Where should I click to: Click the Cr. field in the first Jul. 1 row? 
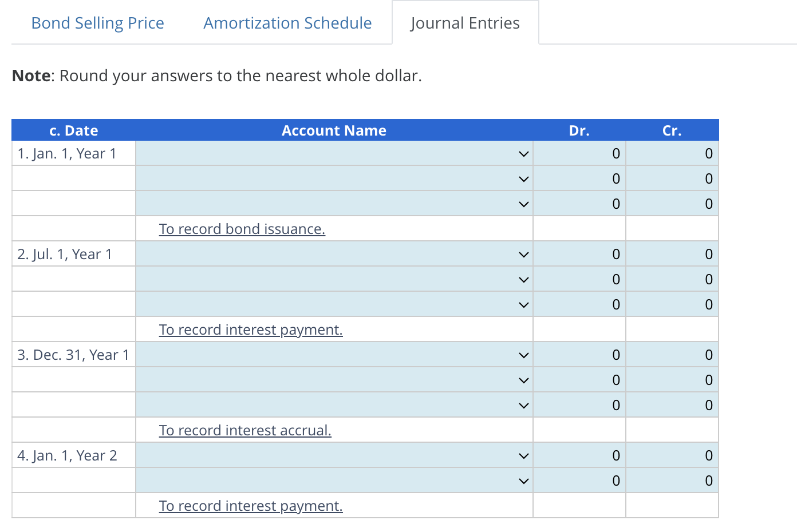tap(672, 254)
